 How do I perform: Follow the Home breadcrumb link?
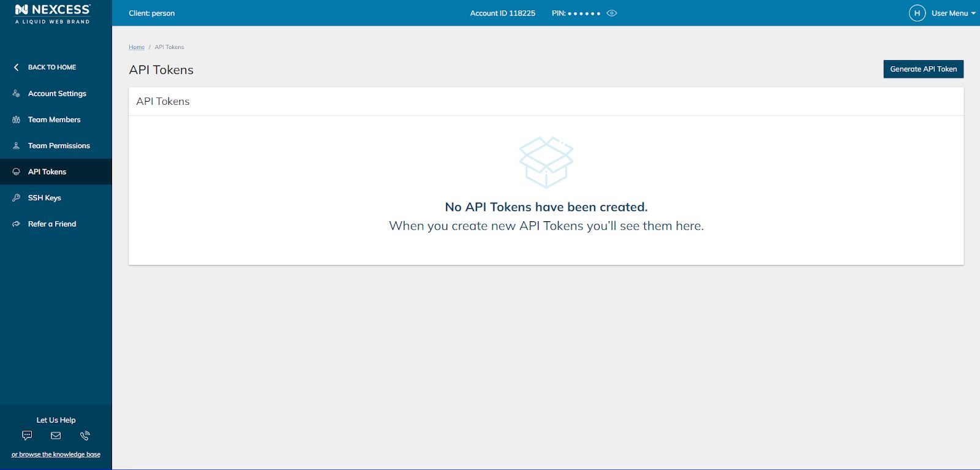tap(137, 47)
